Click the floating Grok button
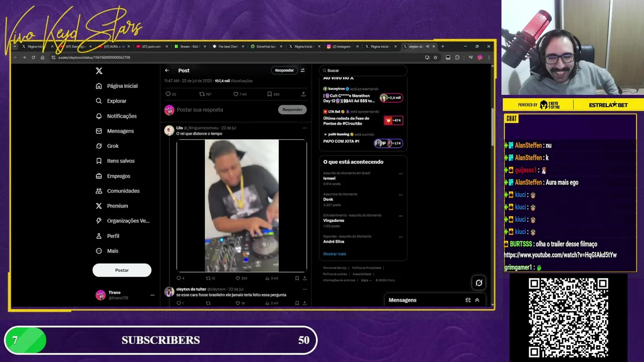The width and height of the screenshot is (644, 362). [x=479, y=283]
